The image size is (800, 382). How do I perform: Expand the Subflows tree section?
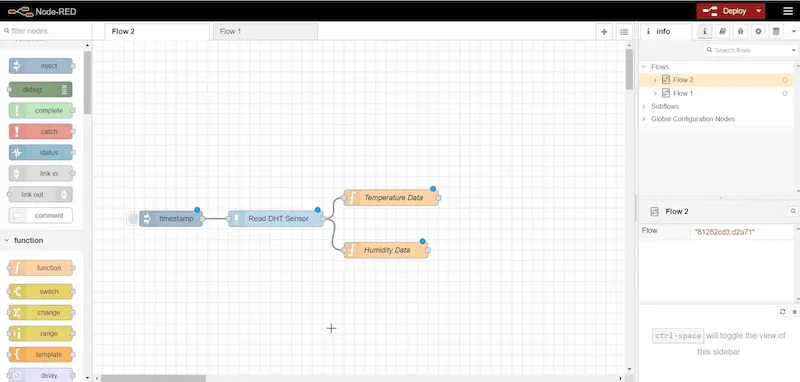(x=644, y=106)
